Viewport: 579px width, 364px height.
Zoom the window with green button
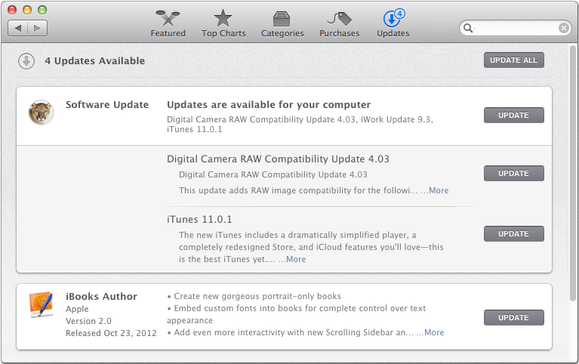tap(42, 10)
